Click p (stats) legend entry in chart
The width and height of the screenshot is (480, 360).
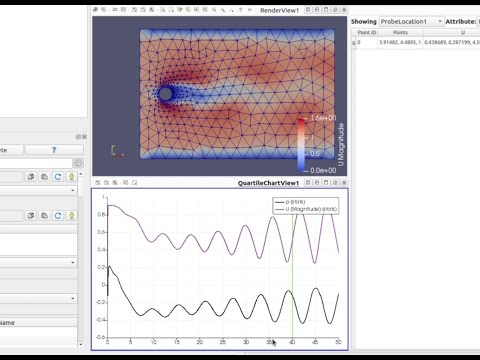(289, 202)
